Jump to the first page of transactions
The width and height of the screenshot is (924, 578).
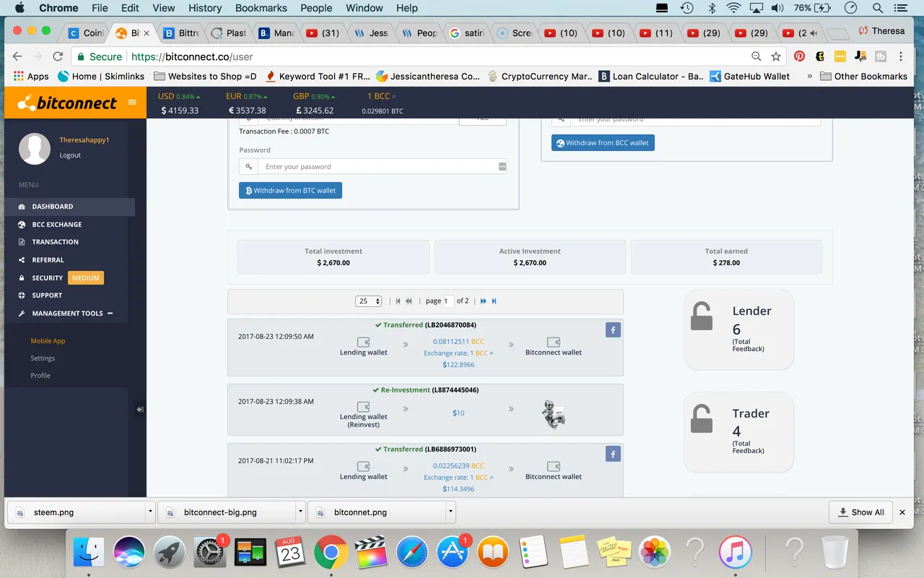[398, 301]
